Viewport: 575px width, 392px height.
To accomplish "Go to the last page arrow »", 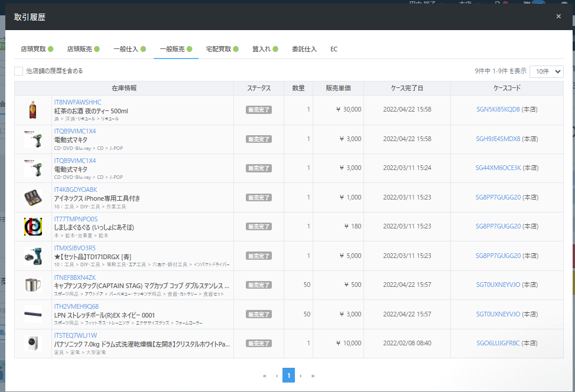I will point(313,375).
